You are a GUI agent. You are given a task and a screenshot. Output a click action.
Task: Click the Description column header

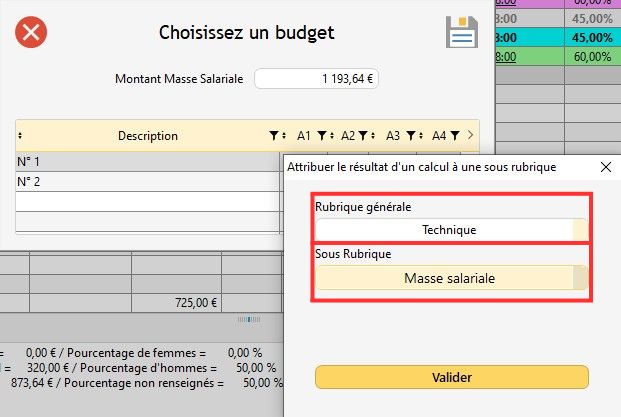148,135
